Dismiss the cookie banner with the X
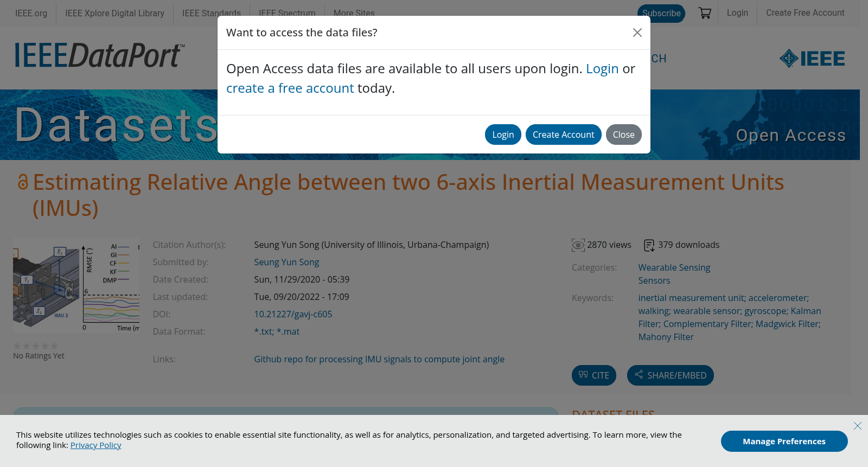 coord(858,426)
